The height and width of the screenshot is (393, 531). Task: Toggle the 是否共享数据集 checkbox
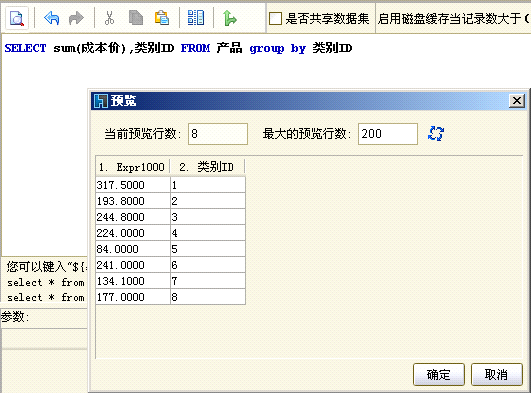[275, 18]
